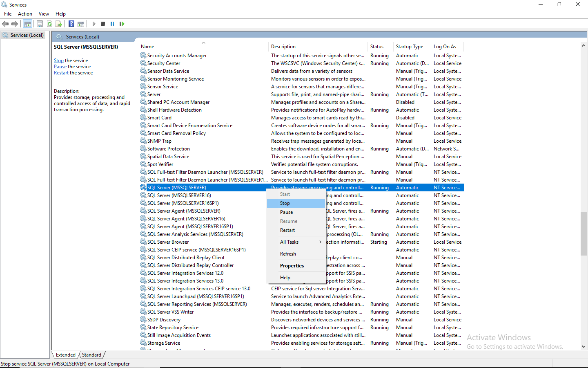This screenshot has height=368, width=588.
Task: Click the Pause Service toolbar icon
Action: pyautogui.click(x=112, y=24)
